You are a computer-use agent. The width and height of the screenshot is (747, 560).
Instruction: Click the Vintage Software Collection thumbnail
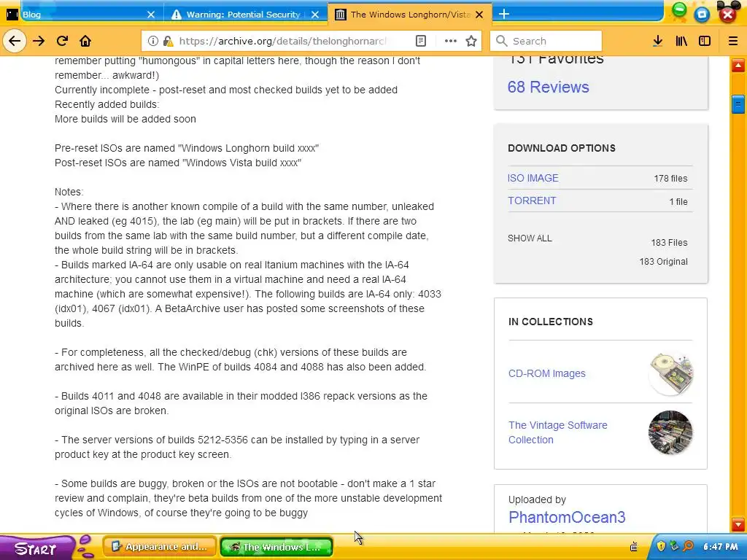(x=670, y=432)
